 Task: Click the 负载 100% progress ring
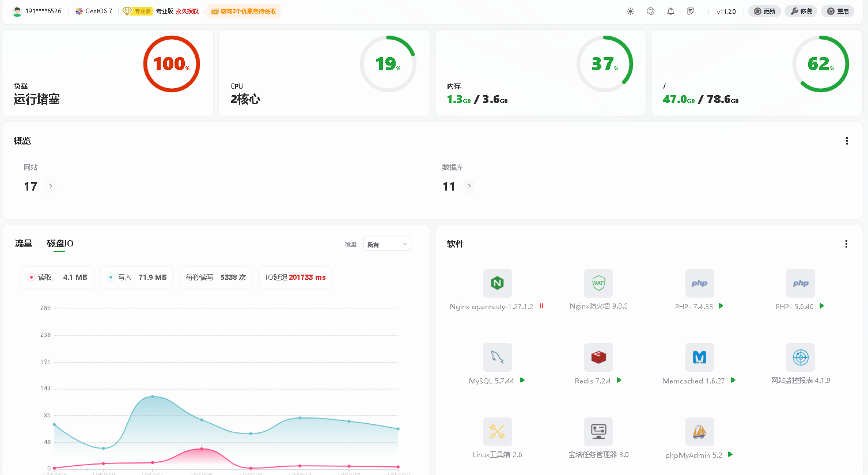coord(171,63)
